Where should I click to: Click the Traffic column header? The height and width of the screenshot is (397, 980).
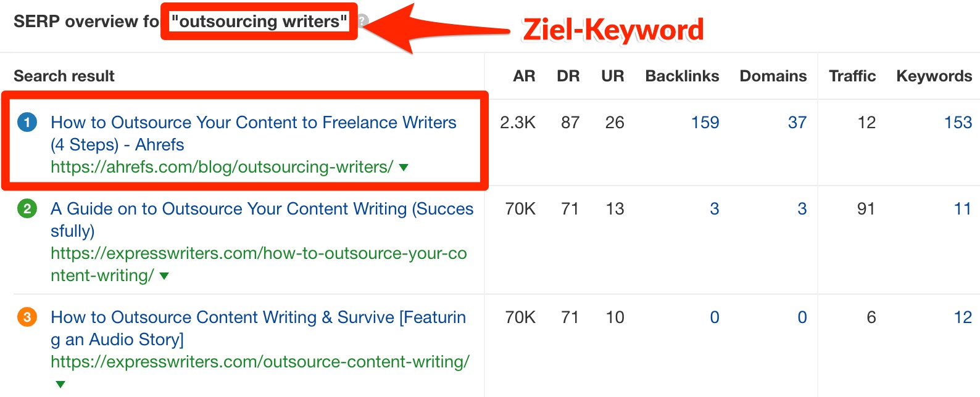pos(852,76)
